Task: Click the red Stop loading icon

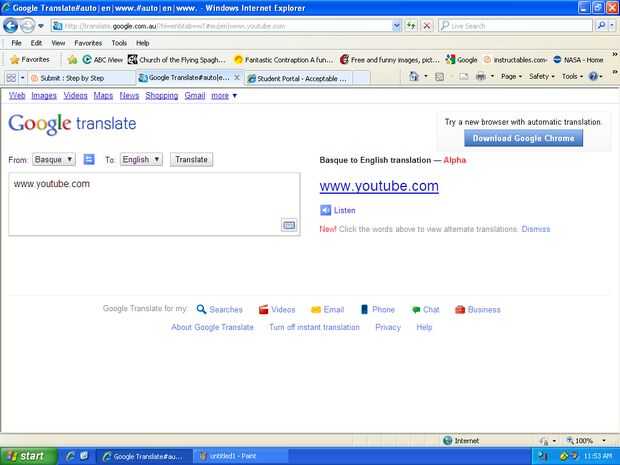Action: [427, 26]
